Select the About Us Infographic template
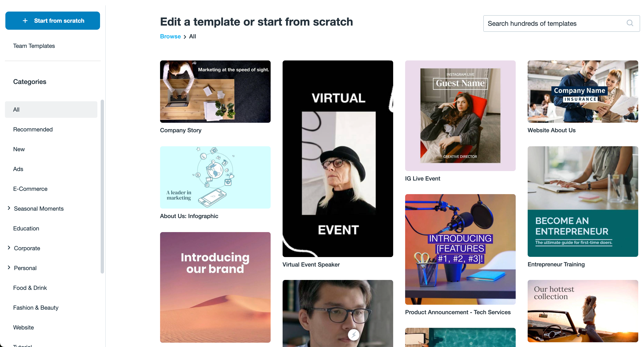The width and height of the screenshot is (644, 347). [215, 177]
